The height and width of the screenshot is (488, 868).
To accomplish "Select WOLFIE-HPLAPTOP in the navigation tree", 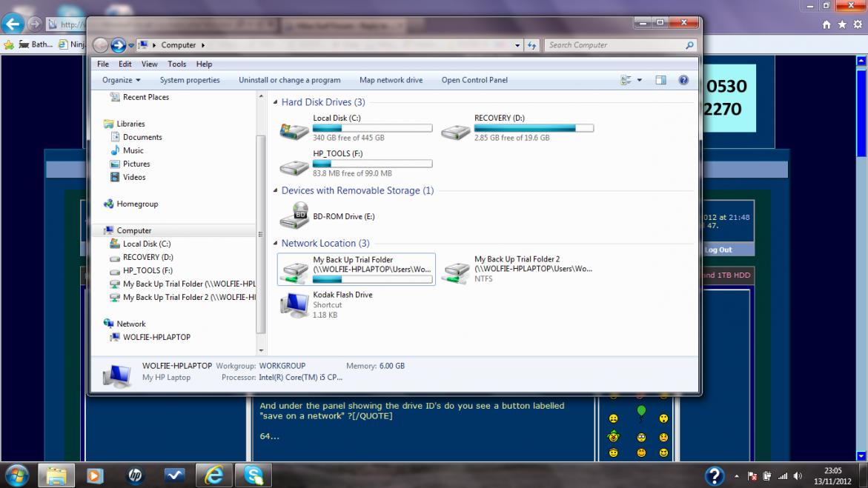I will 156,337.
